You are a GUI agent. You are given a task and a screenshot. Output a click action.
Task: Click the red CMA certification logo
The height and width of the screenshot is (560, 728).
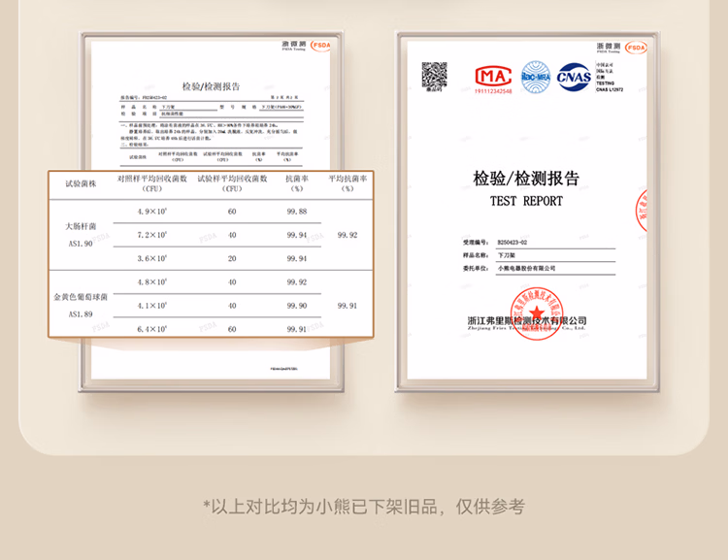tap(493, 76)
